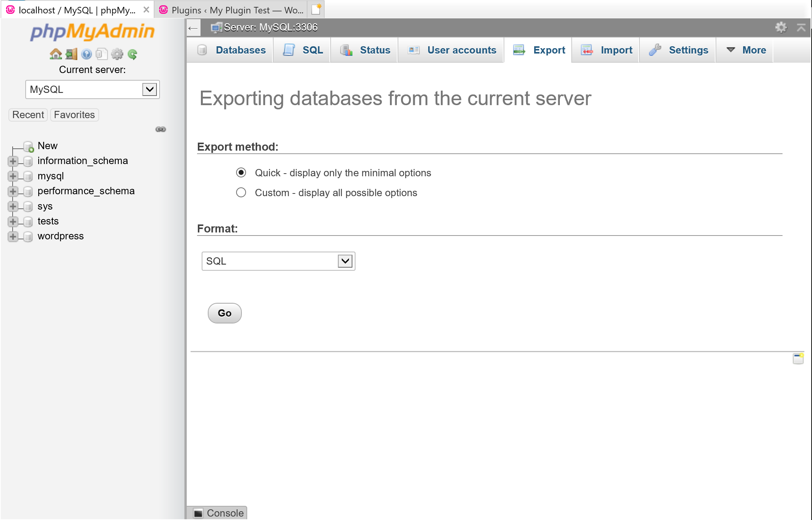Reload navigation panel with green refresh icon
The width and height of the screenshot is (812, 520).
(x=132, y=54)
